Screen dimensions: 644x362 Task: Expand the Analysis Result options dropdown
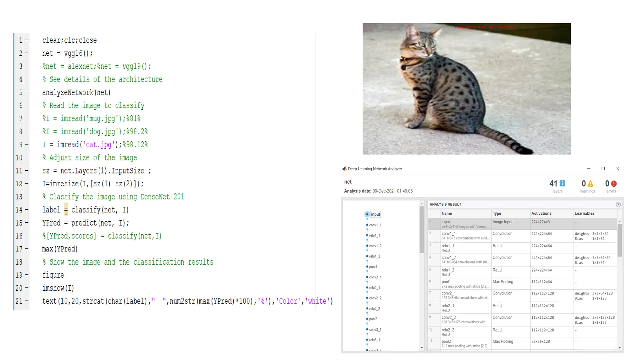pyautogui.click(x=618, y=204)
